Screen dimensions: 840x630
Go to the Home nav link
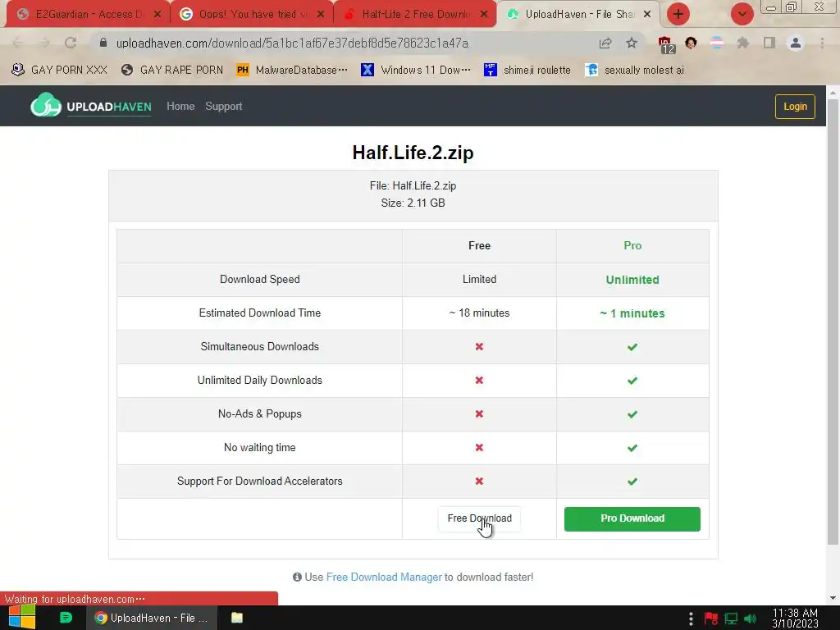tap(180, 106)
